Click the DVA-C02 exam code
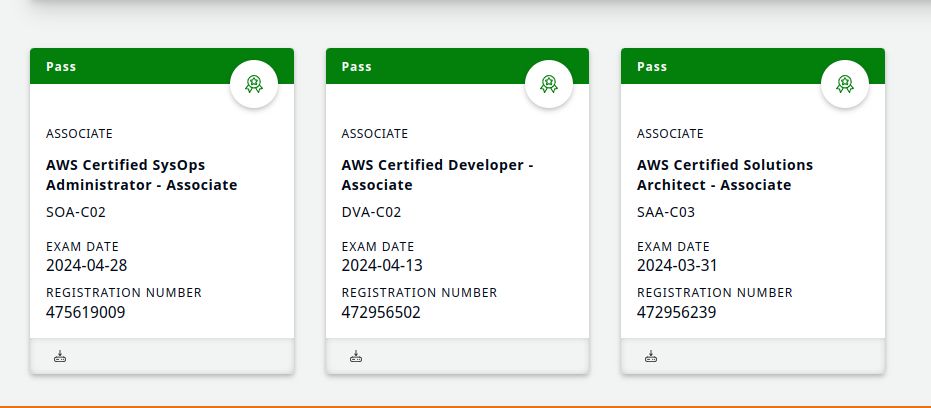Viewport: 931px width, 408px height. [x=372, y=212]
